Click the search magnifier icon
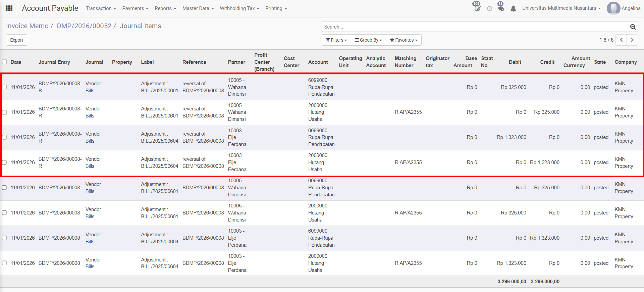The image size is (644, 292). coord(633,27)
